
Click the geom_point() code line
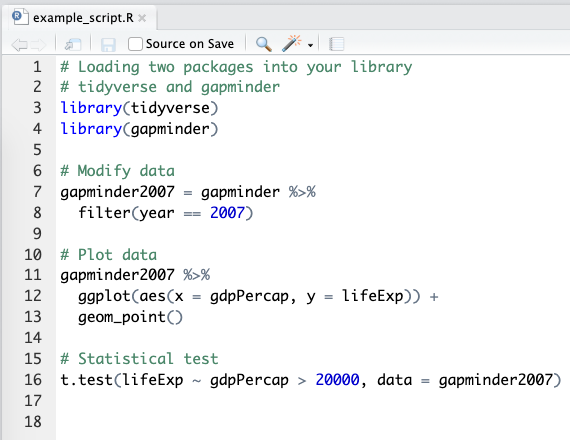point(130,317)
